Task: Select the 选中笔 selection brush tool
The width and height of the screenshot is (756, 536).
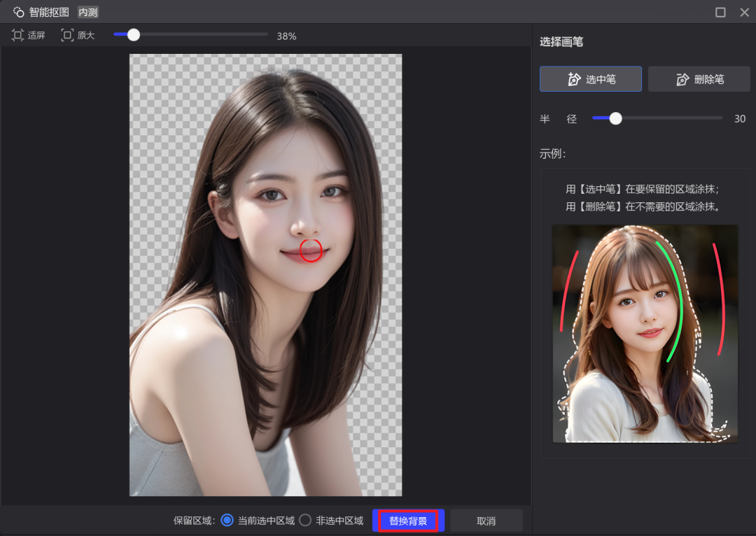Action: tap(590, 79)
